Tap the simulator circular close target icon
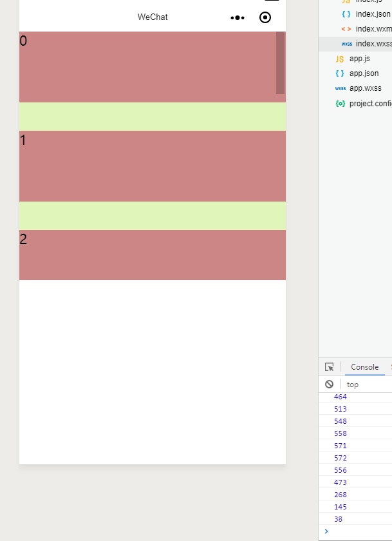 pos(265,17)
